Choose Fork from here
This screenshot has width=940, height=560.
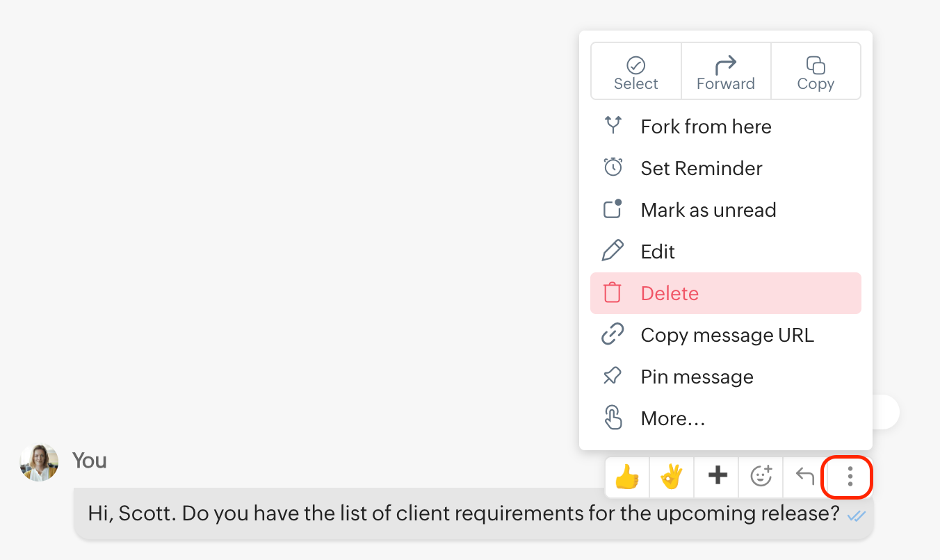706,127
